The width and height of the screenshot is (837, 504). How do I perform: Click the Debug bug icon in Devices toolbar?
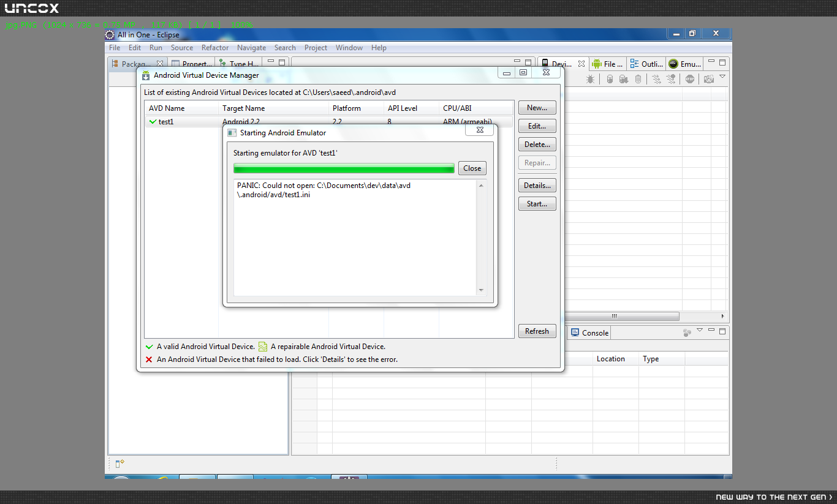tap(590, 79)
